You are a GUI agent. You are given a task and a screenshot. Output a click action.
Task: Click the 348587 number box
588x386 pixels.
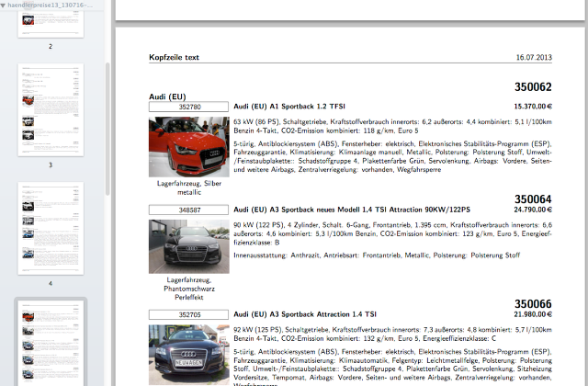point(188,210)
